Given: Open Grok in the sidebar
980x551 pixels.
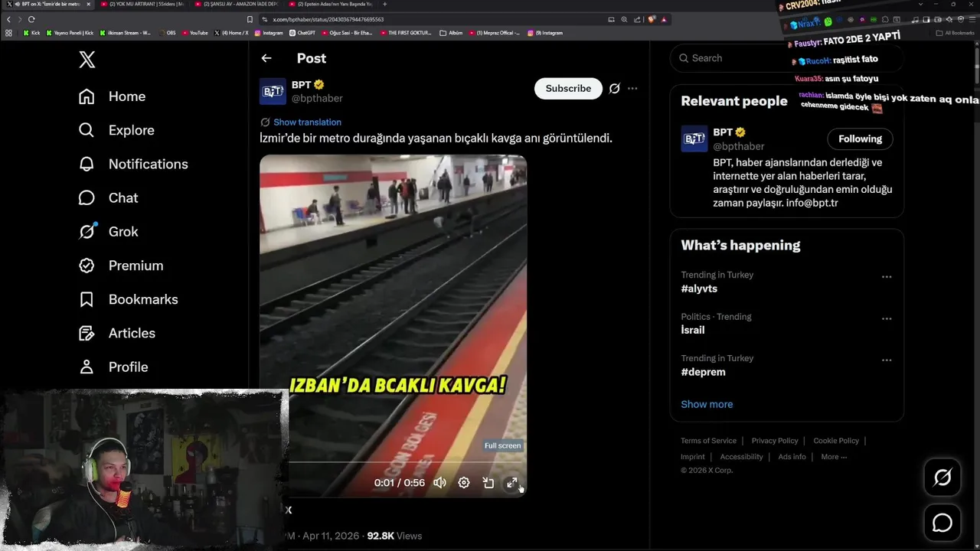Looking at the screenshot, I should coord(108,231).
